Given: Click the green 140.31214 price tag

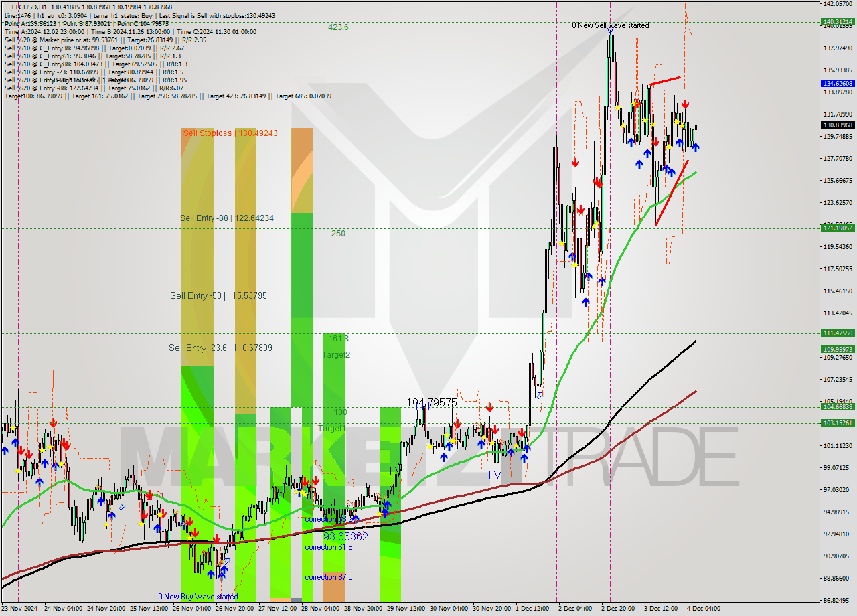Looking at the screenshot, I should [x=838, y=21].
